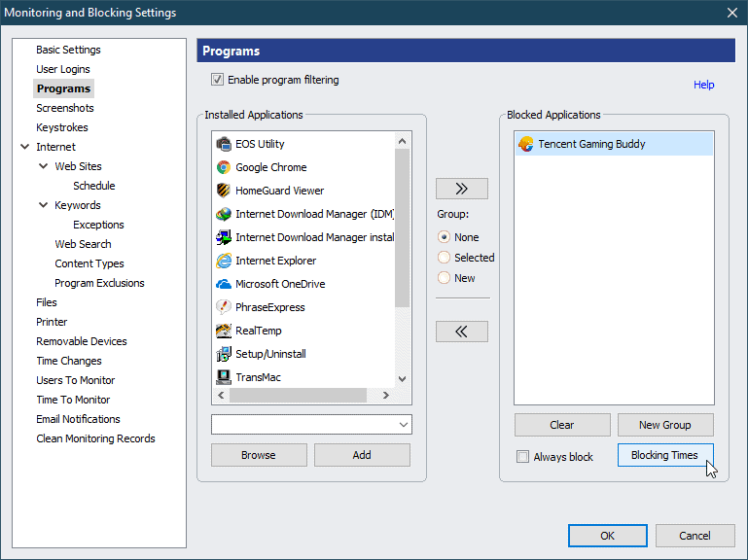
Task: Open Basic Settings page
Action: point(68,50)
